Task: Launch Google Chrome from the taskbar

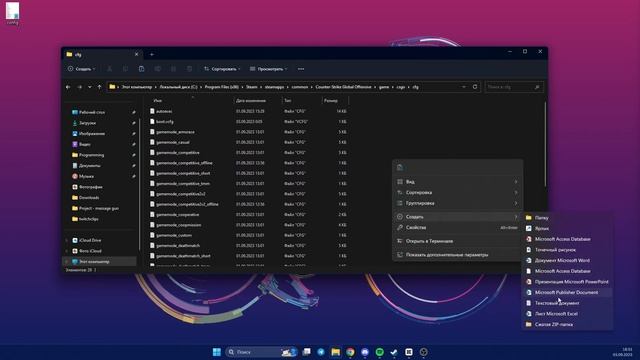Action: tap(350, 352)
